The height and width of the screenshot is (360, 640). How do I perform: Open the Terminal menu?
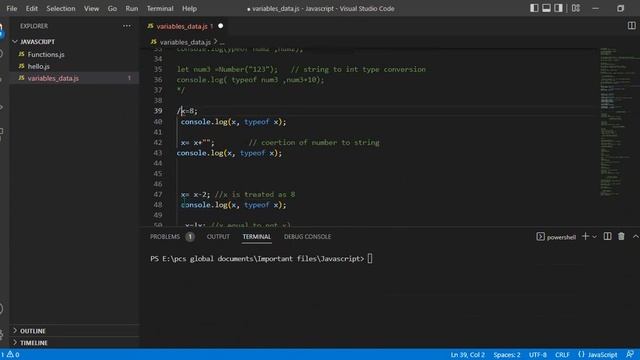(x=160, y=9)
